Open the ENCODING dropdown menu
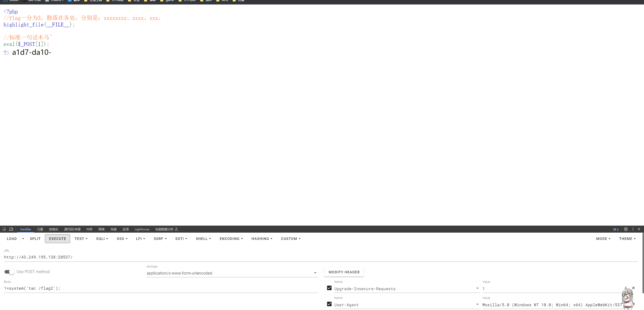The height and width of the screenshot is (310, 644). [231, 239]
